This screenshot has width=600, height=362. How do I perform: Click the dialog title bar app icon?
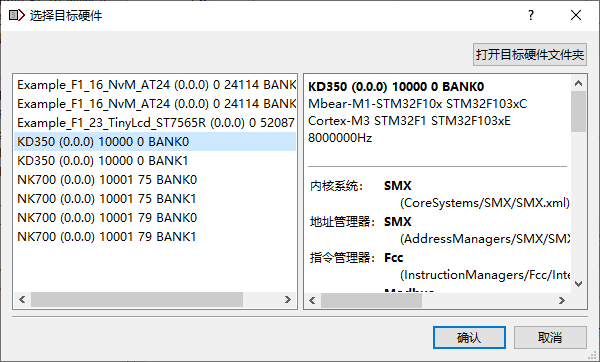tap(16, 16)
